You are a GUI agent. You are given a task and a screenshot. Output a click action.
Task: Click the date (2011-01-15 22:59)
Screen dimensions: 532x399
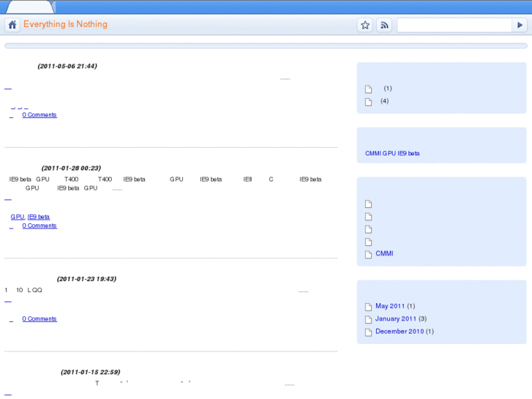[91, 371]
